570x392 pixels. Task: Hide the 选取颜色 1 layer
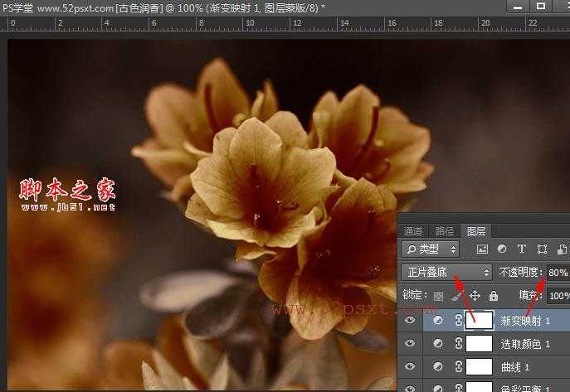[x=410, y=343]
